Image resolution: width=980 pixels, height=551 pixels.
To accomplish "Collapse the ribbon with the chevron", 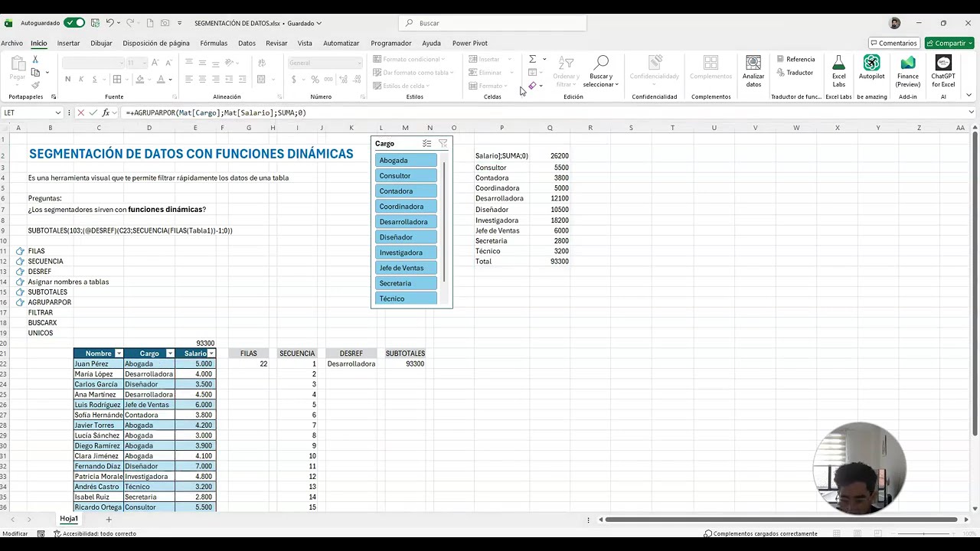I will pyautogui.click(x=969, y=96).
